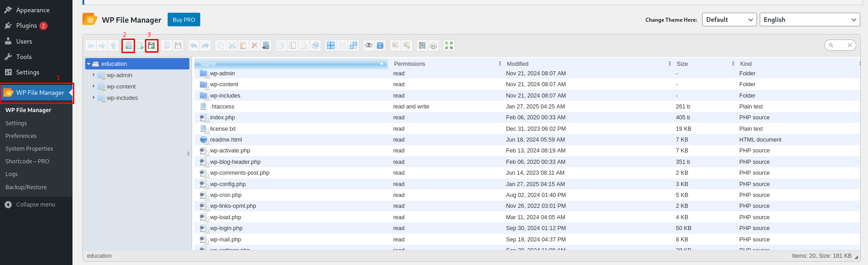The width and height of the screenshot is (868, 265).
Task: Click the invert selection toolbar icon
Action: click(x=353, y=45)
